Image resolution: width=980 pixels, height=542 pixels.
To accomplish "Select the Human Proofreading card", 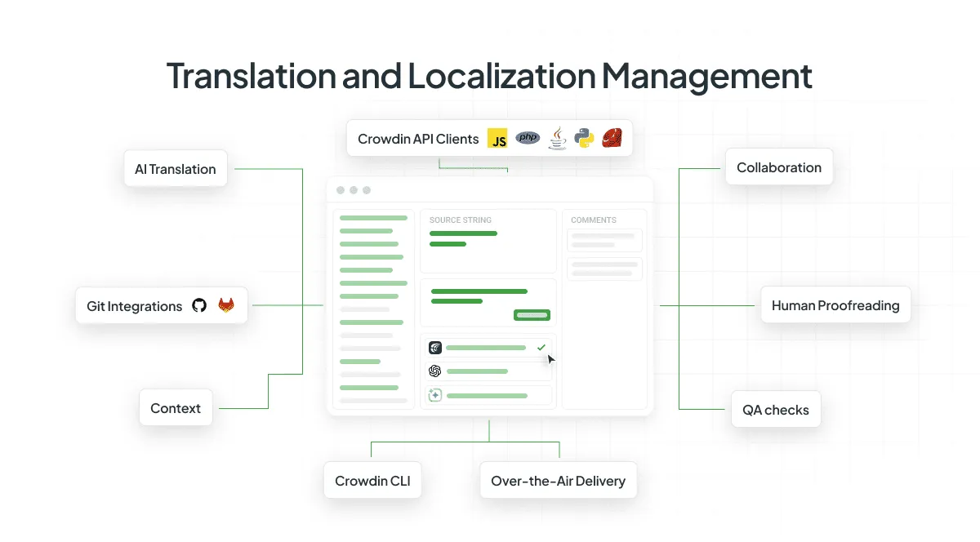I will 835,304.
